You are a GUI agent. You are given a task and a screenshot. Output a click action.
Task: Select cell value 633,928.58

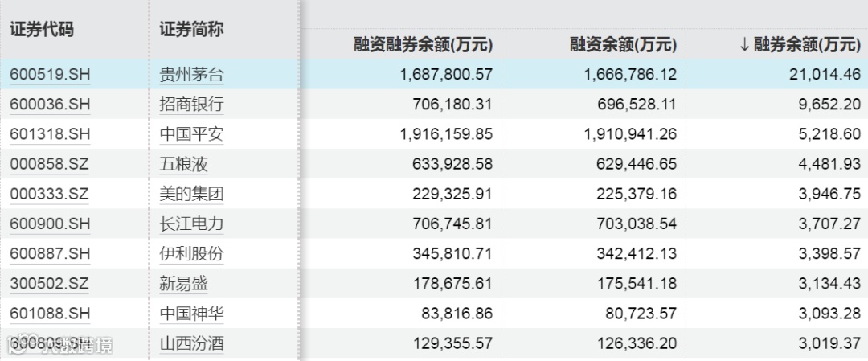point(452,165)
